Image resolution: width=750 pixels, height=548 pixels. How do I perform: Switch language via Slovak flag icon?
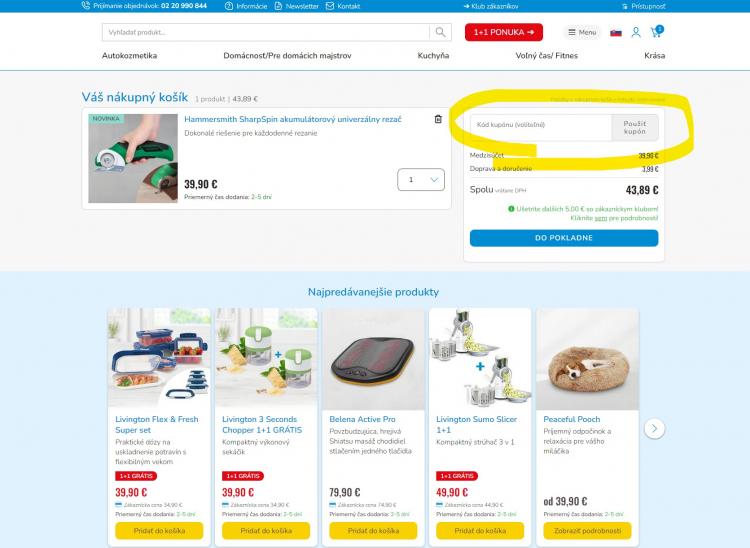(x=616, y=33)
